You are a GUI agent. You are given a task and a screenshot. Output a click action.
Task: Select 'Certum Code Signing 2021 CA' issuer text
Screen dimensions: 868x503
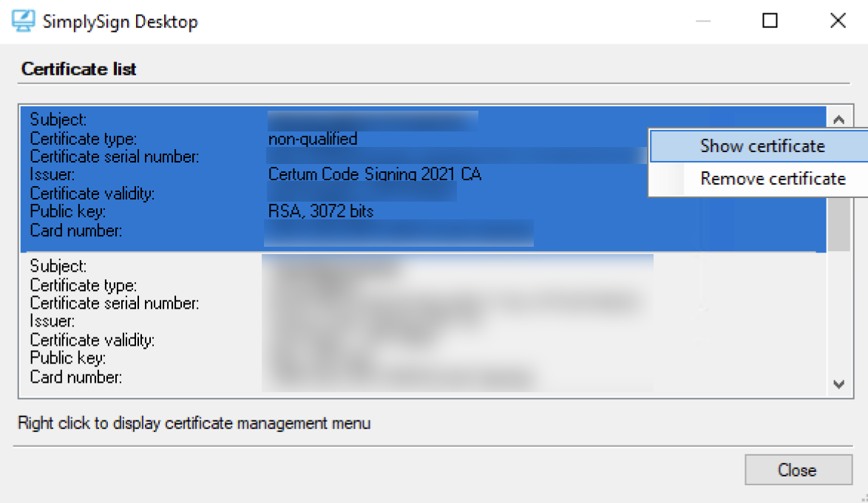click(375, 174)
